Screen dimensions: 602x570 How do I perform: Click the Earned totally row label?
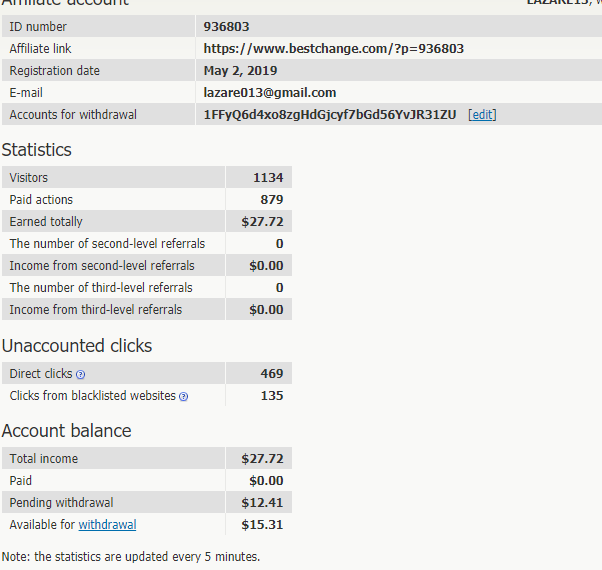[46, 221]
